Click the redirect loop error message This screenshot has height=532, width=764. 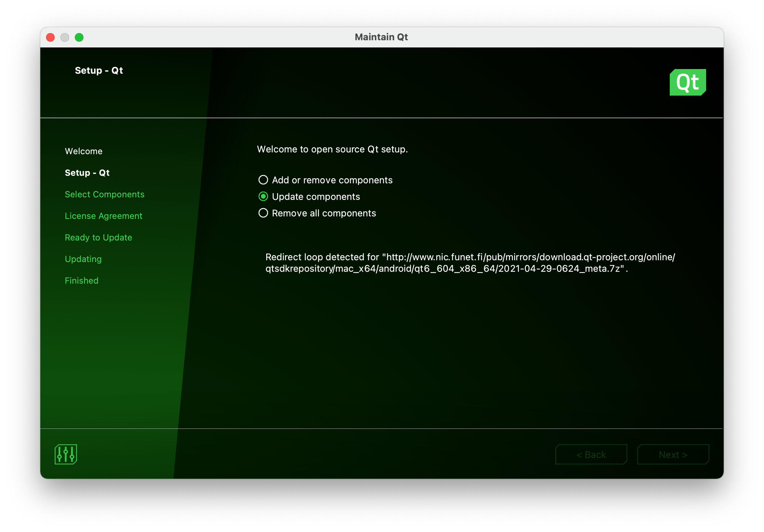[470, 263]
